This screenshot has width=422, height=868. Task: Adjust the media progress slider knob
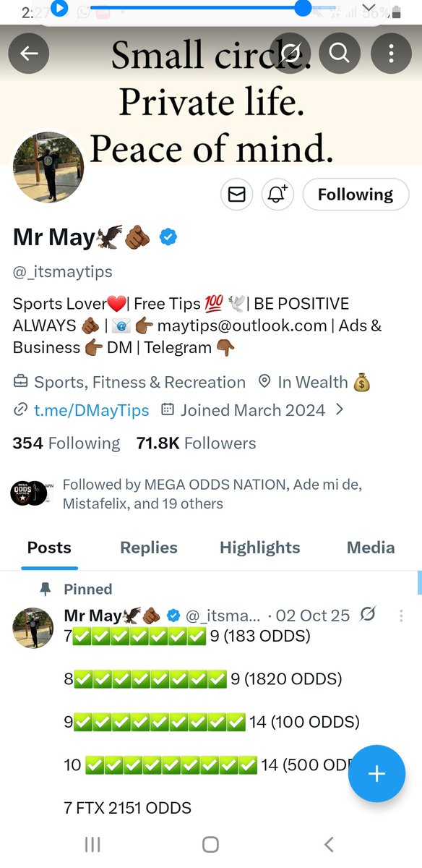click(303, 8)
